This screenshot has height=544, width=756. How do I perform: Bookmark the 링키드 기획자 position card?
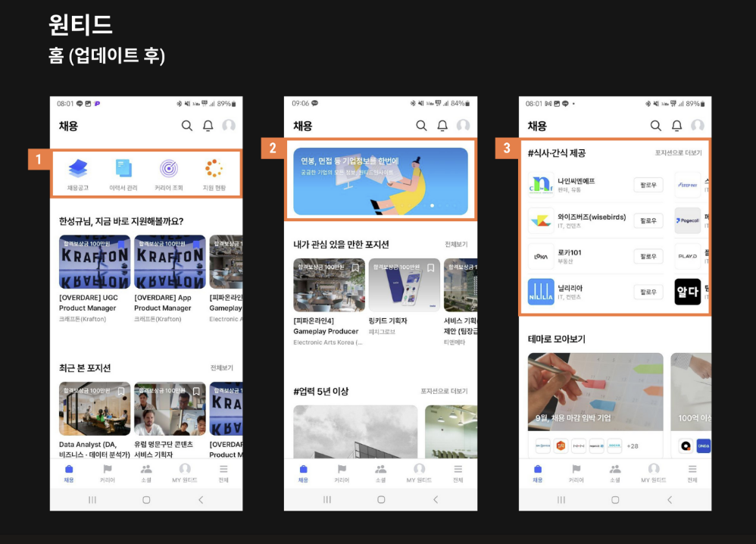(430, 267)
